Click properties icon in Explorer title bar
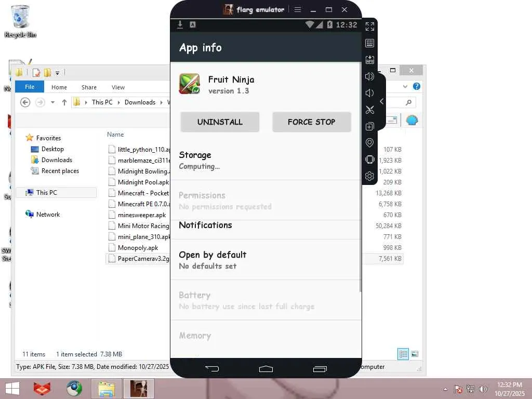Image resolution: width=532 pixels, height=399 pixels. click(x=36, y=73)
